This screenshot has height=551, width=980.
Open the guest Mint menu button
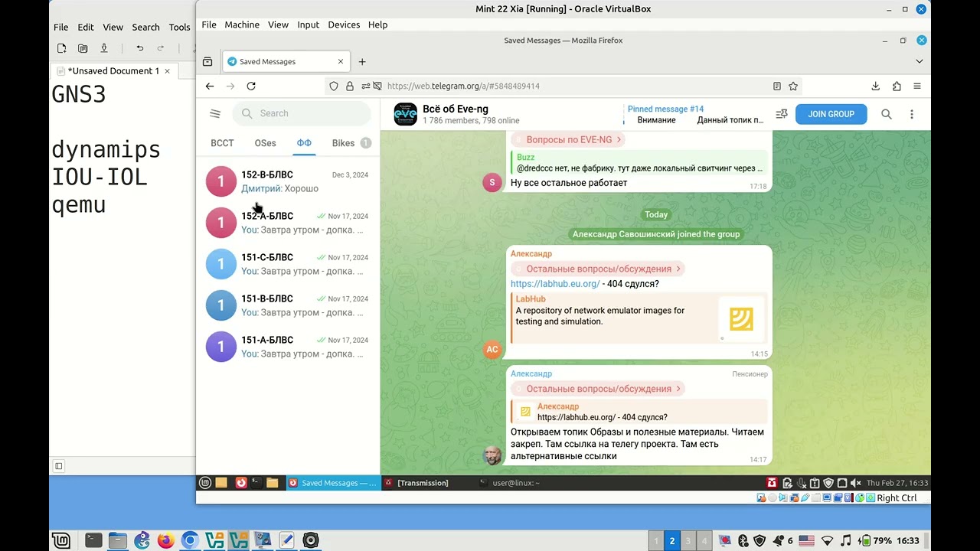click(204, 483)
